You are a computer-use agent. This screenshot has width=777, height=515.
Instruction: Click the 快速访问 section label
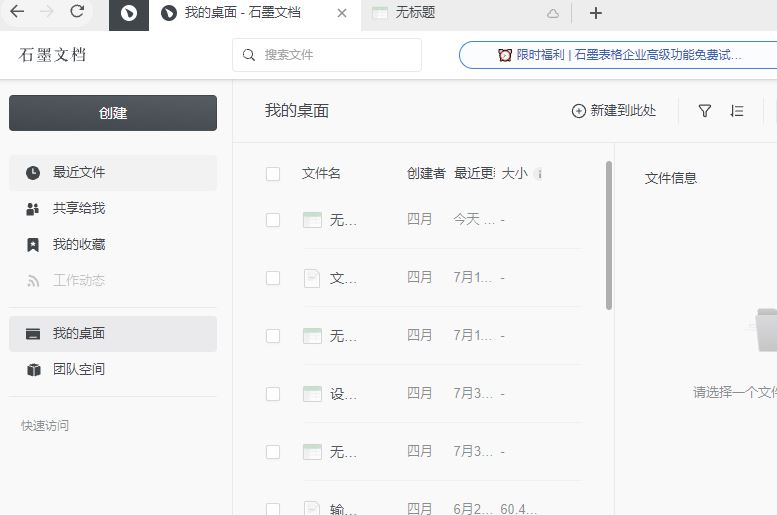point(45,425)
